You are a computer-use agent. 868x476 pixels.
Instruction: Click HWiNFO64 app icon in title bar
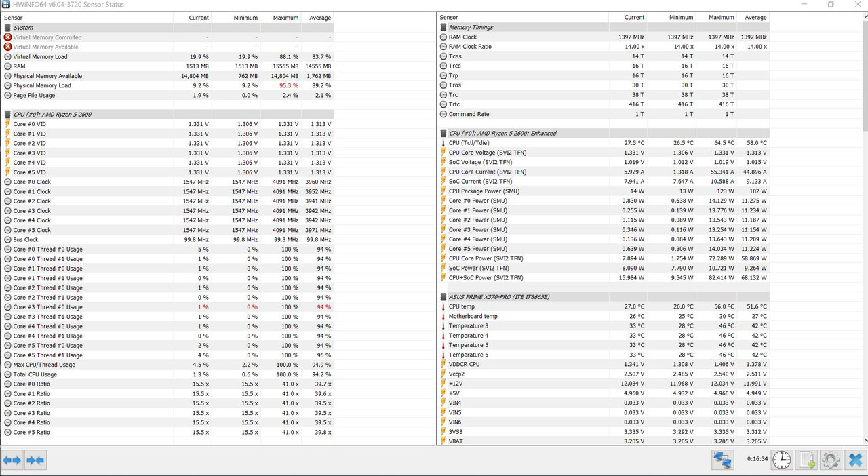(5, 5)
